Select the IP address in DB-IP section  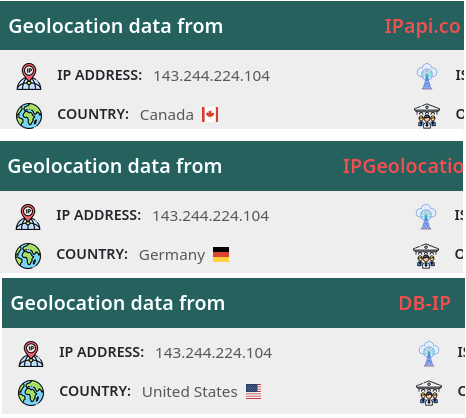point(214,353)
